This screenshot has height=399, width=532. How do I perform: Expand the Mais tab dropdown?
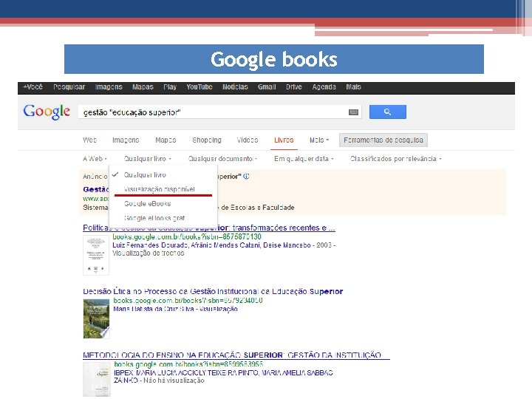coord(319,140)
